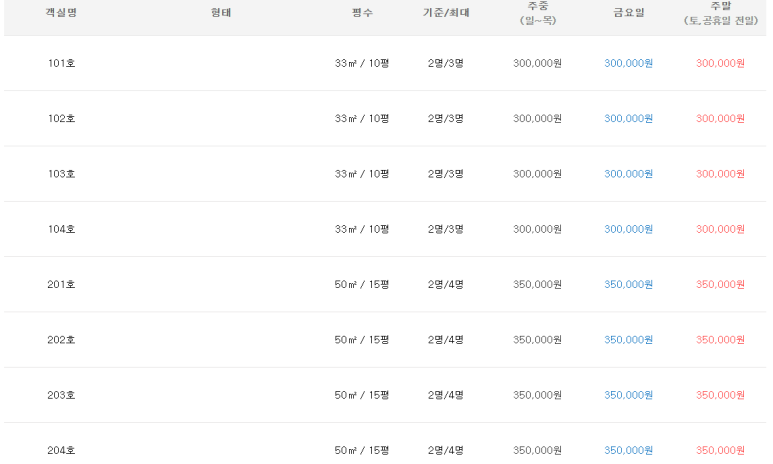Click the 주말 (토,공휴일 전일) header

coord(720,13)
